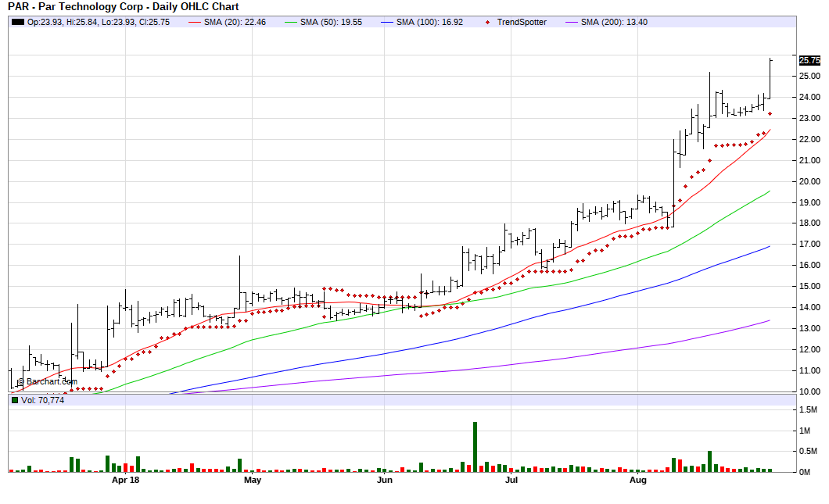Screen dimensions: 829x504
Task: Click the latest price bar reaching 25.84
Action: pos(771,78)
